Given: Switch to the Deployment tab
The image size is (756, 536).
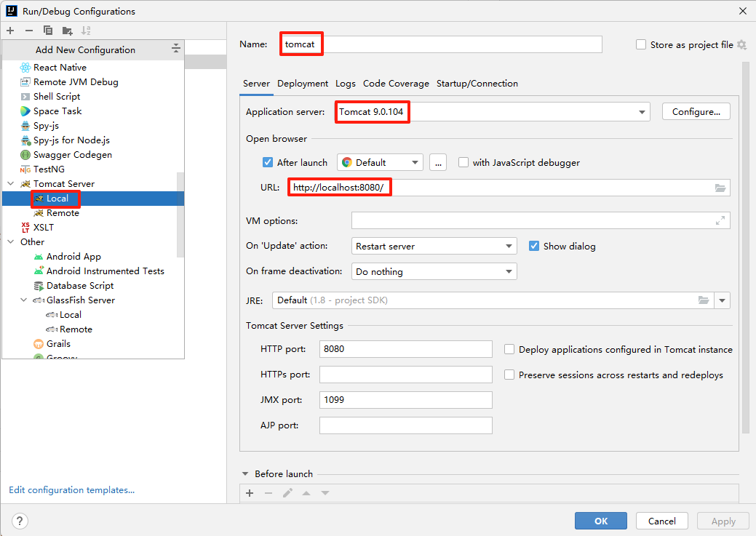Looking at the screenshot, I should 302,84.
